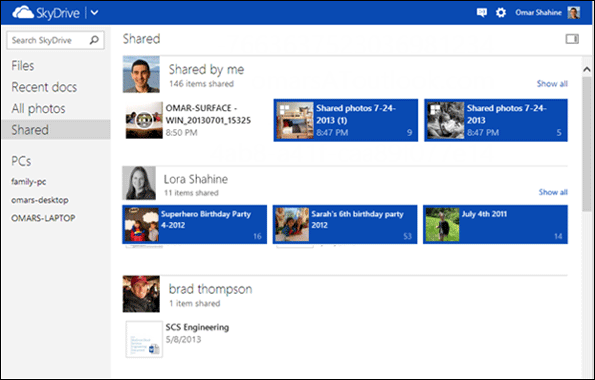Open Superhero Birthday Party 4-2012 album
Screen dimensions: 595x380
coord(195,224)
